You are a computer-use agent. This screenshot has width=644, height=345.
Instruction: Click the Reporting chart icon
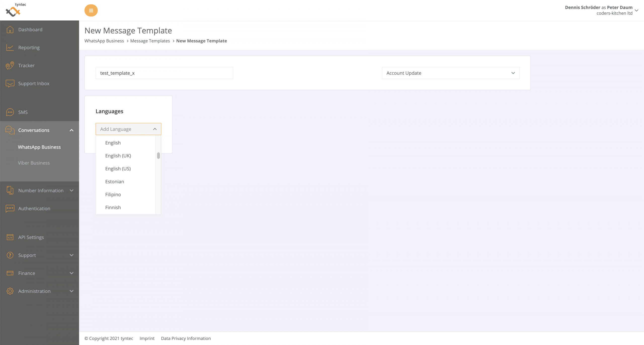(10, 48)
